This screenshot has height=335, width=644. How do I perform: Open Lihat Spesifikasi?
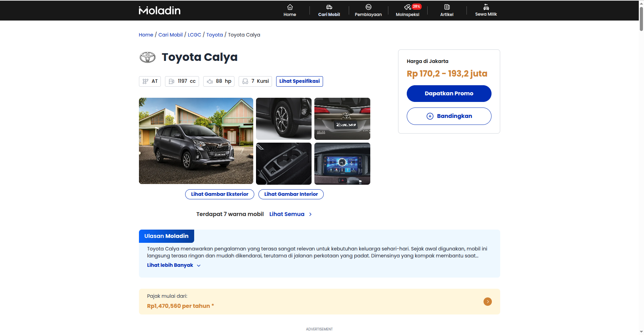299,81
